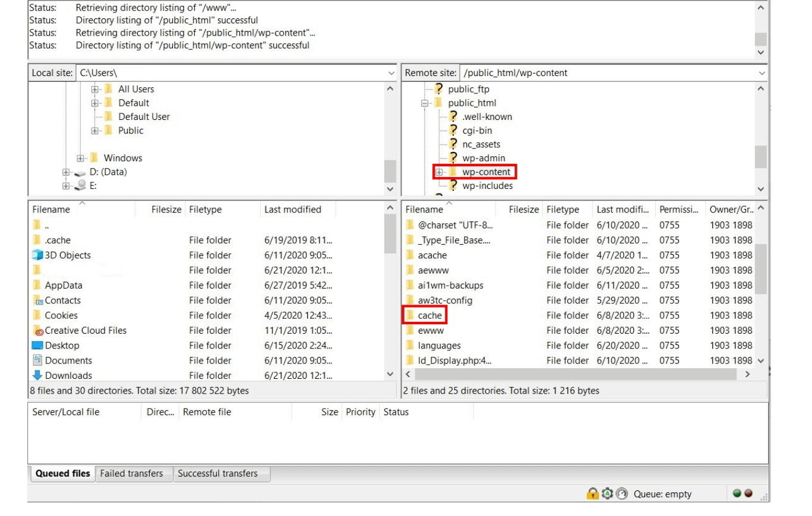Viewport: 812px width, 516px height.
Task: Click the Documents icon in local list
Action: 37,360
